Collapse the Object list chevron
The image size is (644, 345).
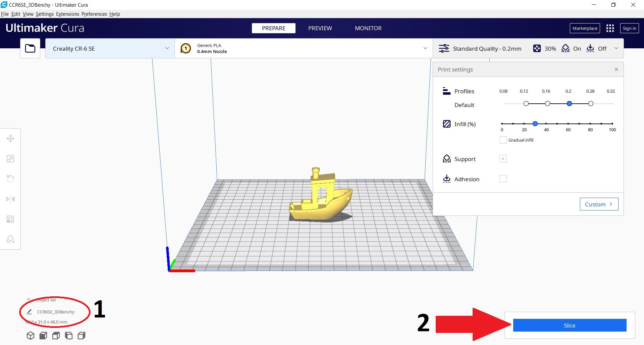(x=29, y=299)
